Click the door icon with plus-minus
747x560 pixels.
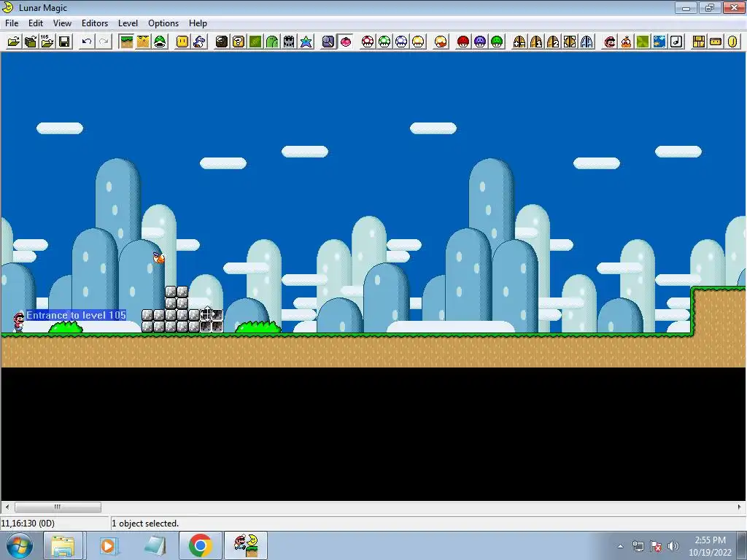pos(519,42)
